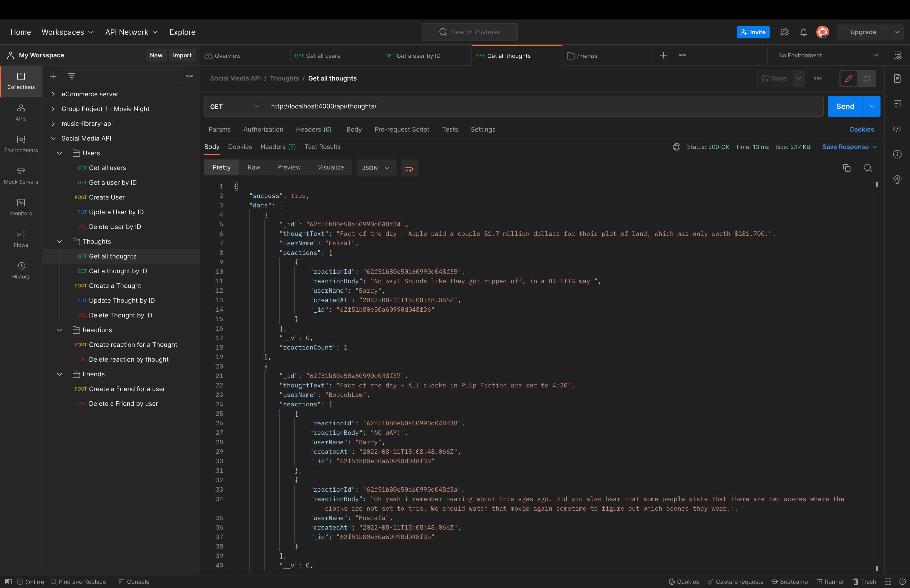
Task: Create new collection with plus icon
Action: [x=53, y=76]
